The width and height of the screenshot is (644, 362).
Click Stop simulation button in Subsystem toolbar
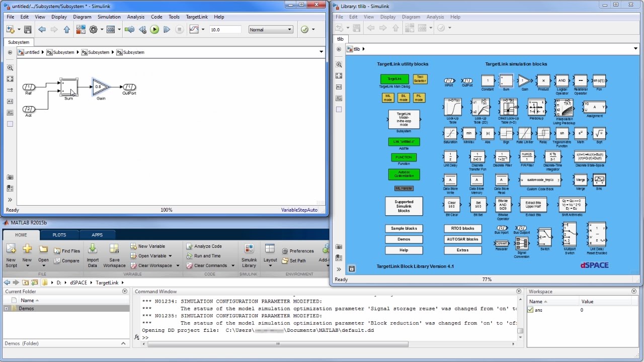[x=179, y=30]
